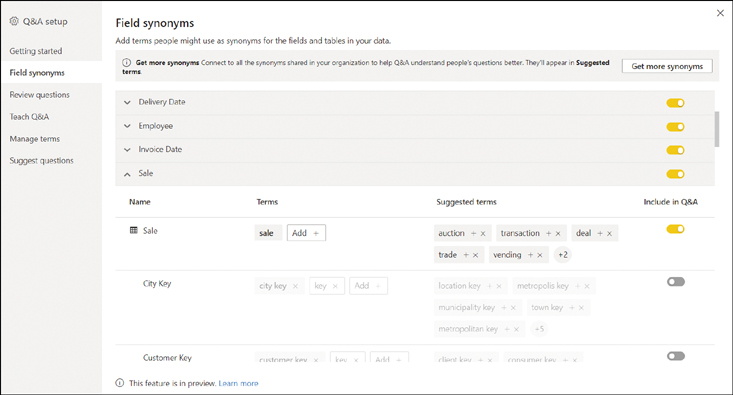Dismiss suggested term metropolitan key

517,329
